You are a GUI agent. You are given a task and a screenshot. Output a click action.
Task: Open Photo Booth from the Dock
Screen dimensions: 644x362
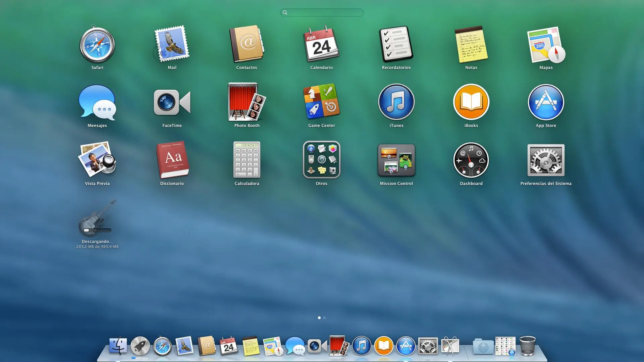click(x=339, y=346)
